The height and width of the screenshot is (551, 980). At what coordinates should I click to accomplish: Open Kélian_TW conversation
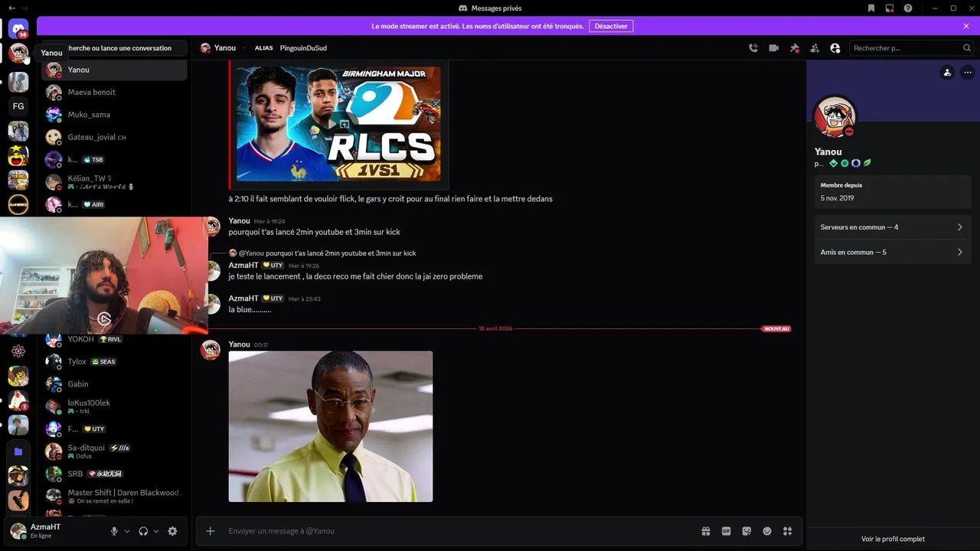114,182
